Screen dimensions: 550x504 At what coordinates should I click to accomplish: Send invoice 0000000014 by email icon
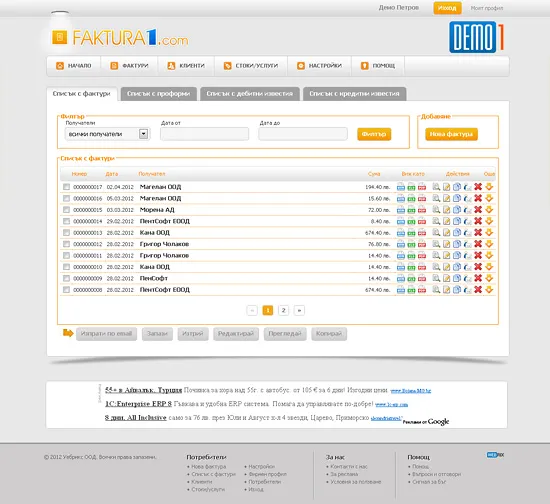click(x=467, y=221)
